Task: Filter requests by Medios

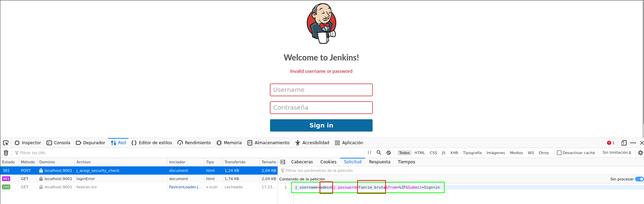Action: (x=516, y=153)
